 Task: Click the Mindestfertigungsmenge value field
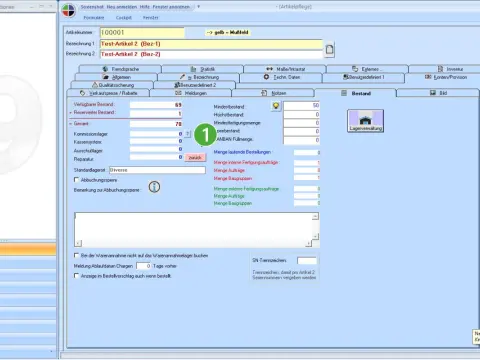[x=301, y=123]
